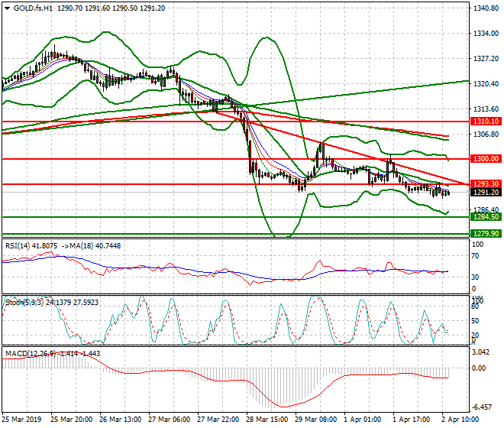Viewport: 504px width, 428px height.
Task: Click the 29 Mar 08:00 time label
Action: (x=316, y=420)
